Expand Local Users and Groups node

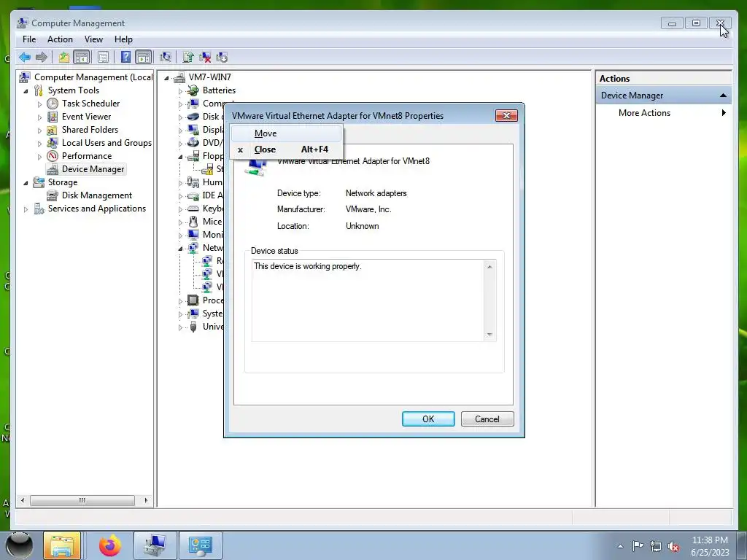pos(39,144)
